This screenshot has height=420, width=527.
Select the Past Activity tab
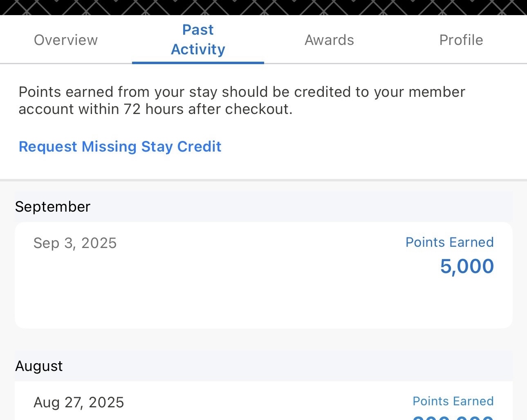(198, 40)
